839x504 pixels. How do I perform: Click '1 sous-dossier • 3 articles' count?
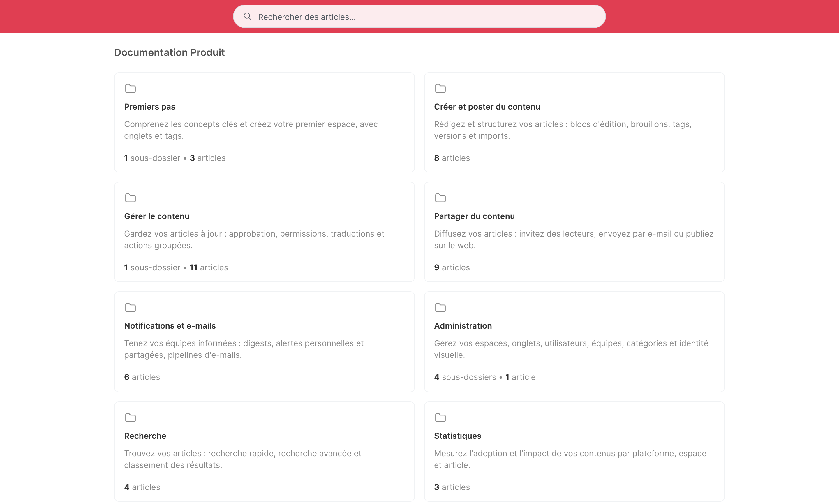coord(175,158)
